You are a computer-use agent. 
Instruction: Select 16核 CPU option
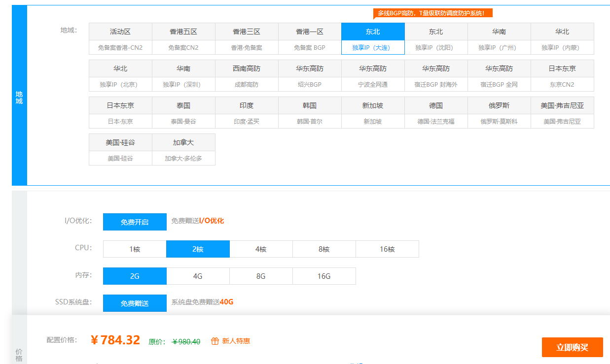pos(387,249)
